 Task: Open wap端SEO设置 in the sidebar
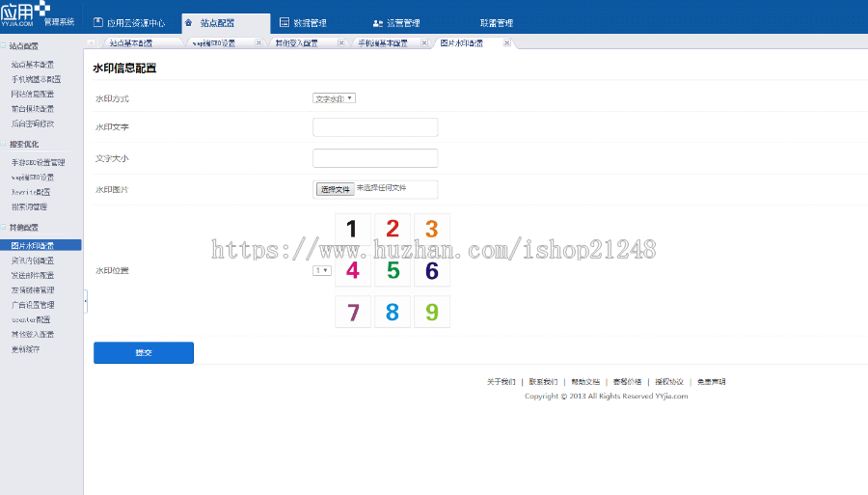(33, 178)
